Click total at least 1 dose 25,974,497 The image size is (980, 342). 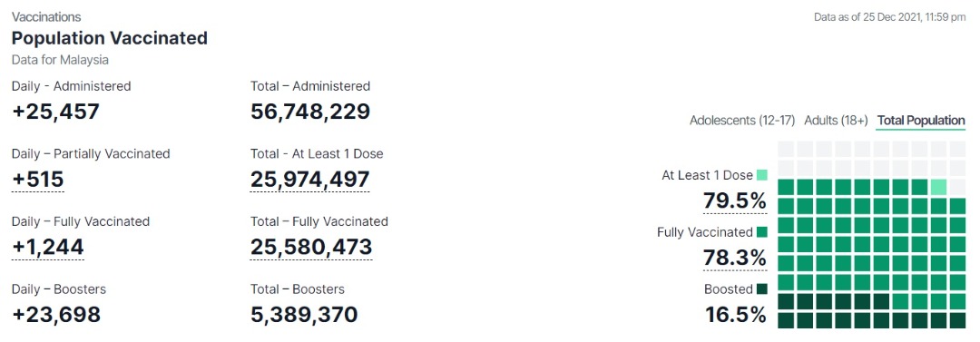click(x=310, y=180)
